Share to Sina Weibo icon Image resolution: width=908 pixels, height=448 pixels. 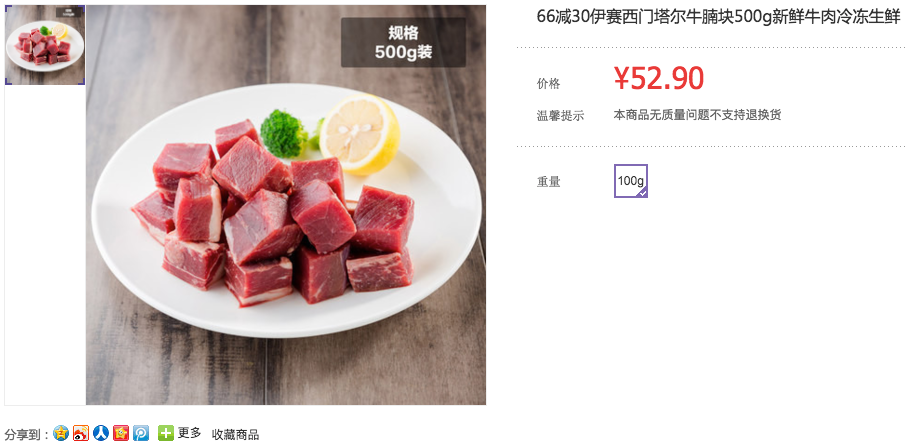(x=81, y=433)
